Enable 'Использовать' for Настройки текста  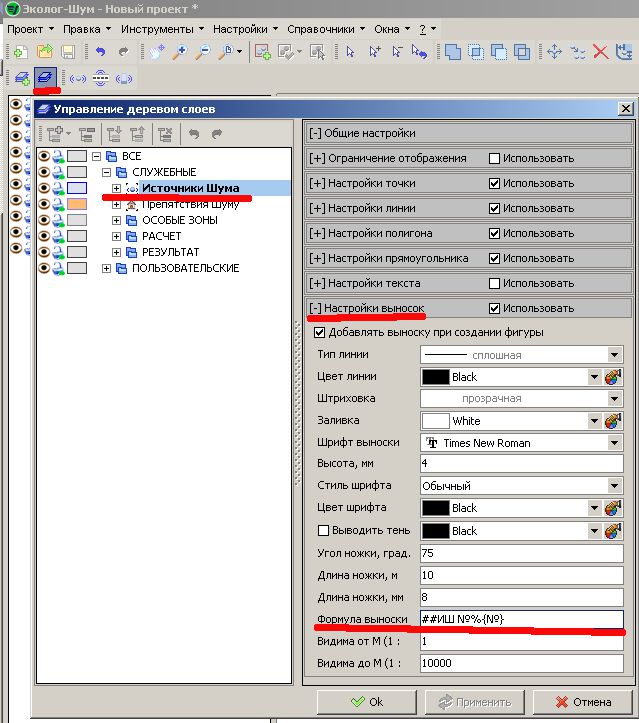click(494, 284)
